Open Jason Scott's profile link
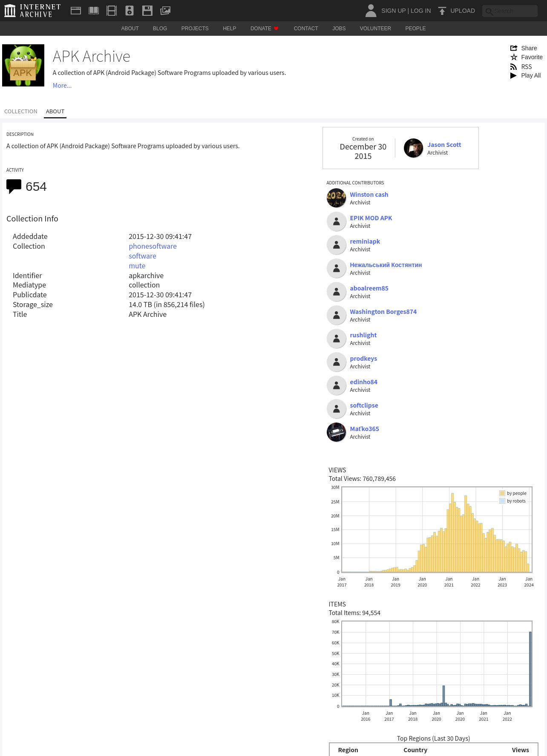 coord(444,145)
